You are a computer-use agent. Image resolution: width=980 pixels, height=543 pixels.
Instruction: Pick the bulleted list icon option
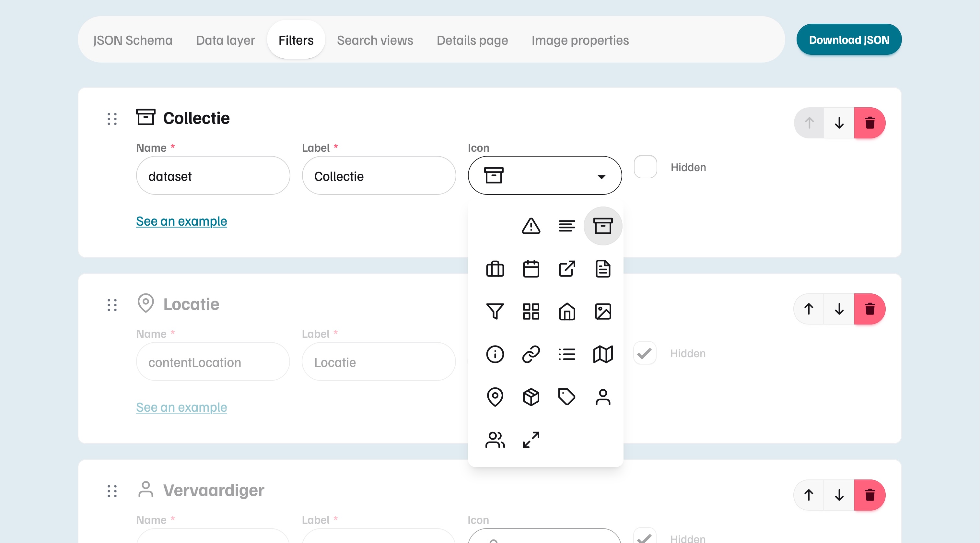[x=567, y=354]
